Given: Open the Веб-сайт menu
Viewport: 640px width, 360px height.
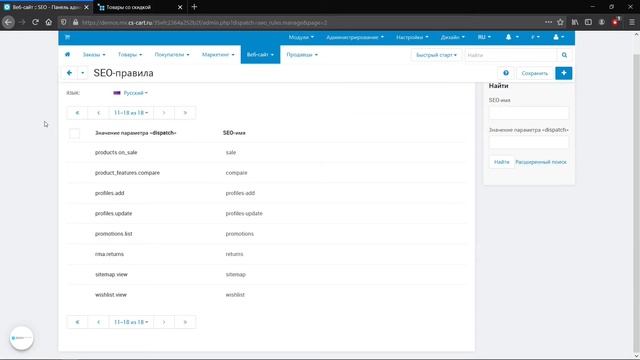Looking at the screenshot, I should coord(260,55).
